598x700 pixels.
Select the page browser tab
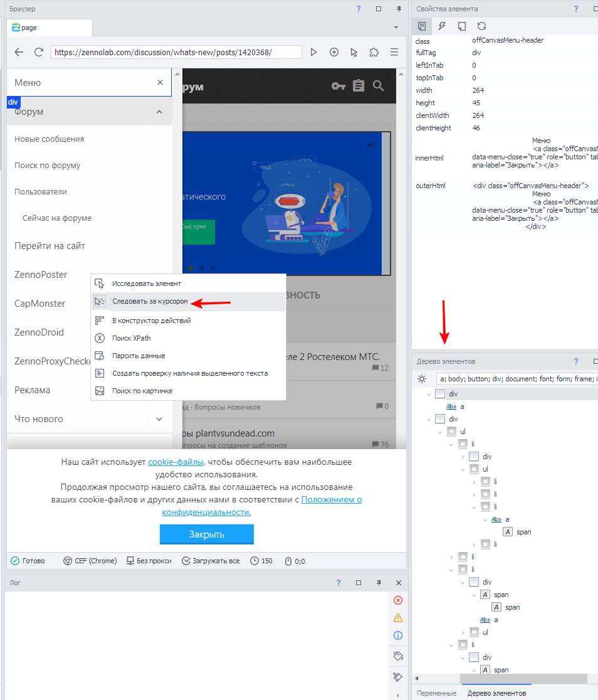tap(49, 28)
